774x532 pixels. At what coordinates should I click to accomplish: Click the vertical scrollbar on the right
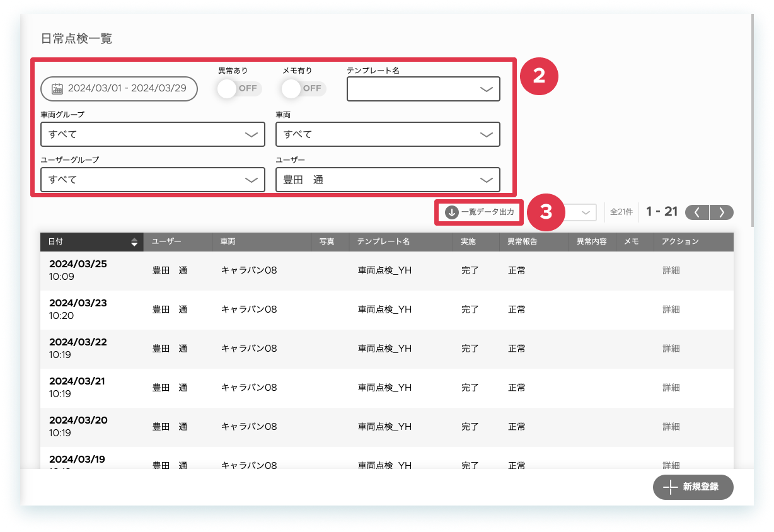pyautogui.click(x=752, y=120)
